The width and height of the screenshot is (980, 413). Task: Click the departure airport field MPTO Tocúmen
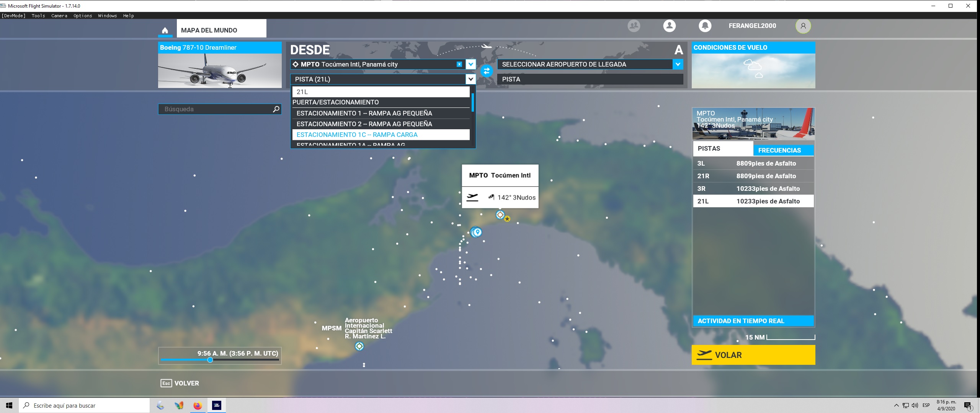coord(378,64)
